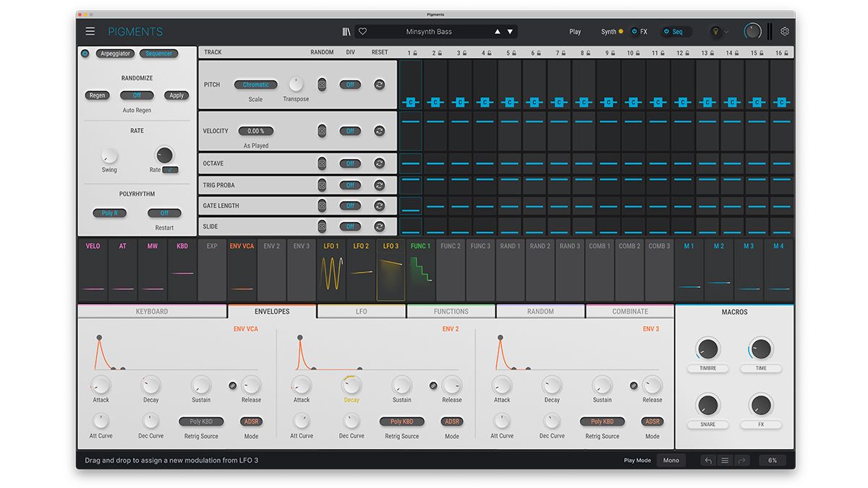Reset the GATE LENGTH track
The width and height of the screenshot is (868, 488).
pos(379,205)
